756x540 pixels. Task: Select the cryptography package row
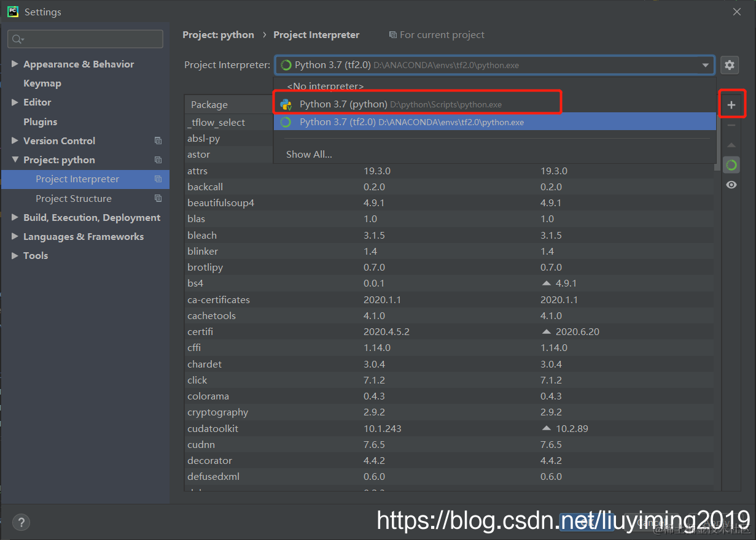(450, 412)
